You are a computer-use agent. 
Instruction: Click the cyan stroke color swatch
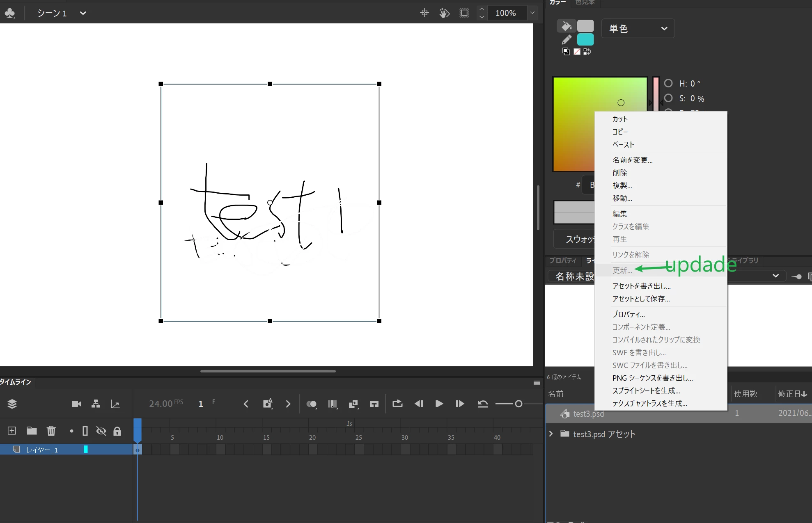pos(585,40)
